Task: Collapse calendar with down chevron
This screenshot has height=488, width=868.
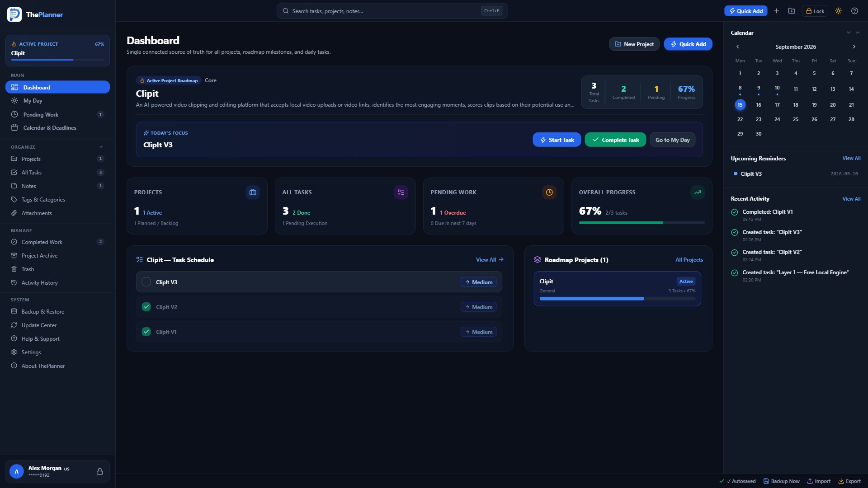Action: click(x=849, y=33)
